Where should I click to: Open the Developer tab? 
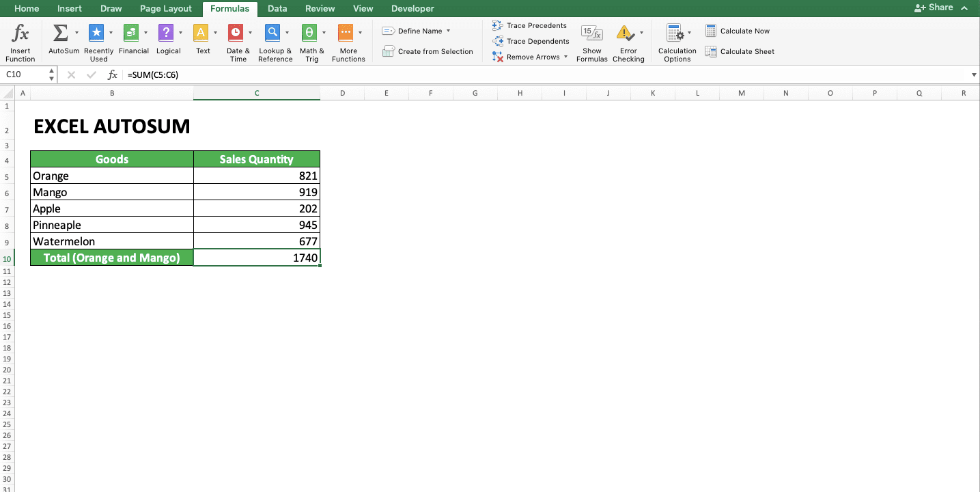(412, 8)
